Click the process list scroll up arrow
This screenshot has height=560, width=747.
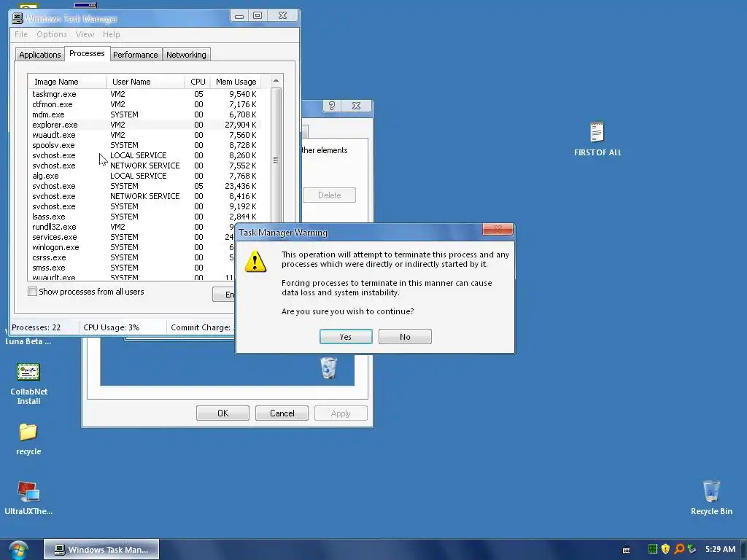coord(276,81)
